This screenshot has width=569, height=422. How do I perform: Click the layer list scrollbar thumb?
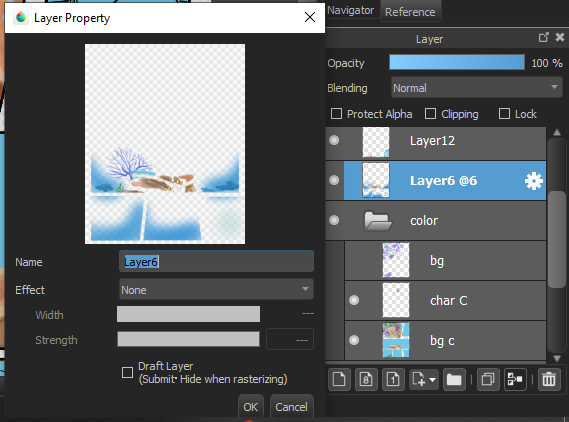click(557, 239)
